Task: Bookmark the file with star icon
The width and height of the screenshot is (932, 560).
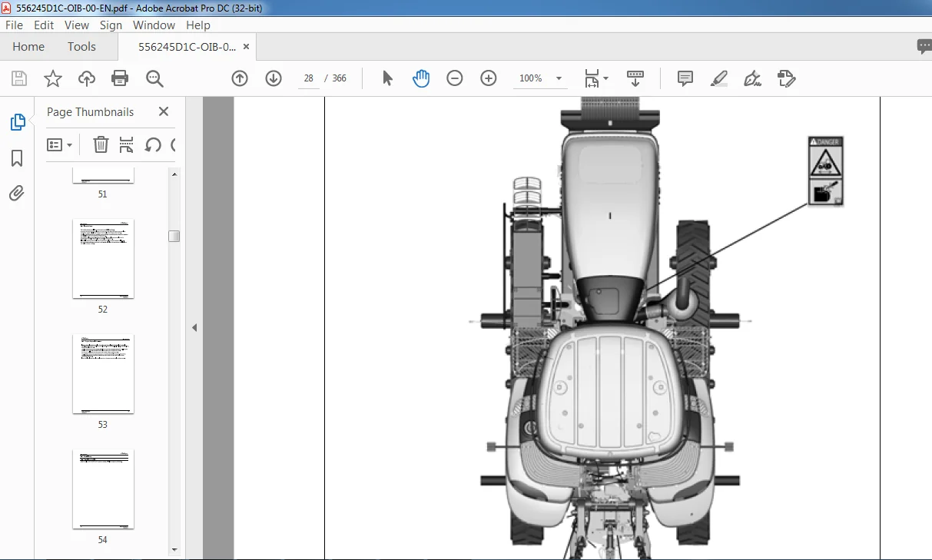Action: coord(53,78)
